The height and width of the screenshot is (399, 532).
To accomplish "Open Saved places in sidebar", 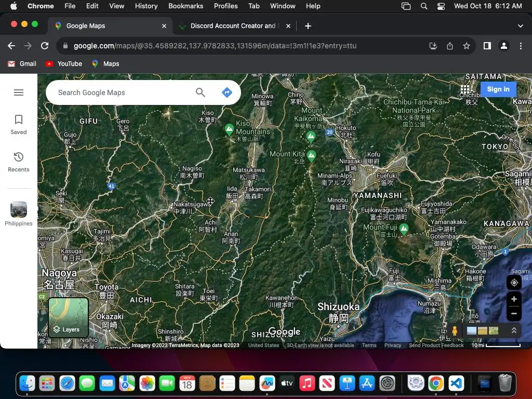I will [x=19, y=125].
